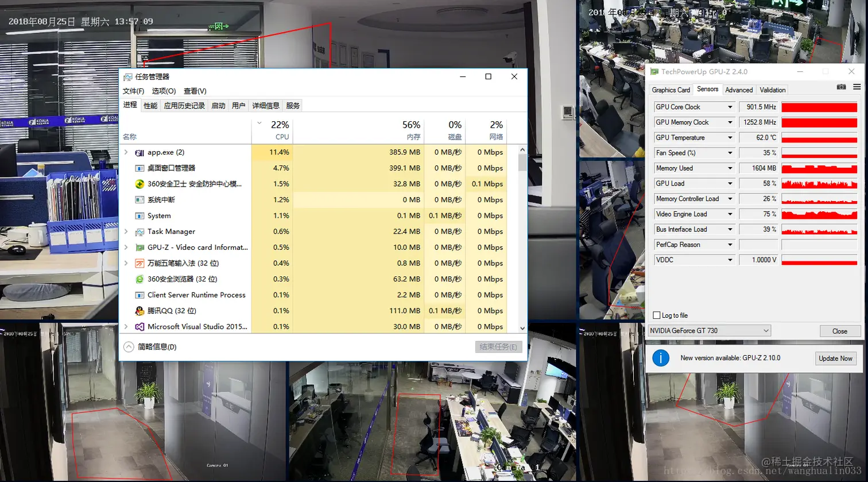Open the Video Engine Load sensor dropdown
868x482 pixels.
pos(730,214)
